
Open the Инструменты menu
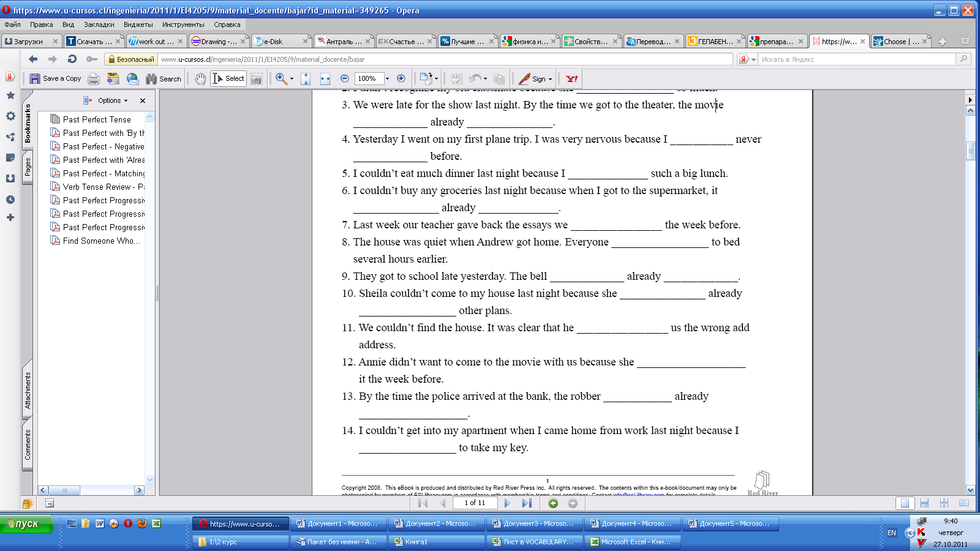183,24
